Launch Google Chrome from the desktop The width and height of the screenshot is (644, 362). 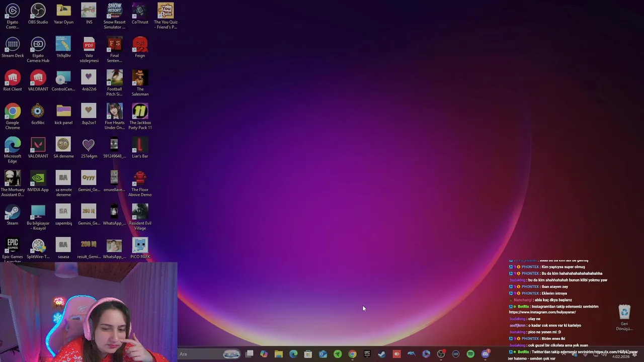(13, 117)
